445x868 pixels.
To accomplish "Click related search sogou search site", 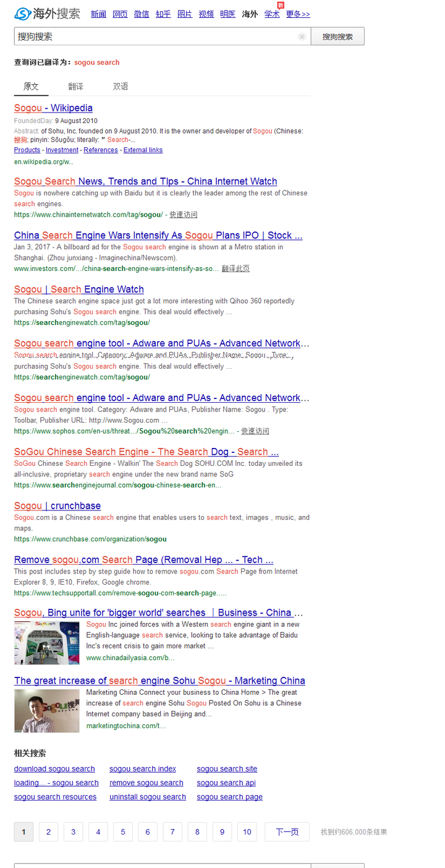I will point(227,769).
